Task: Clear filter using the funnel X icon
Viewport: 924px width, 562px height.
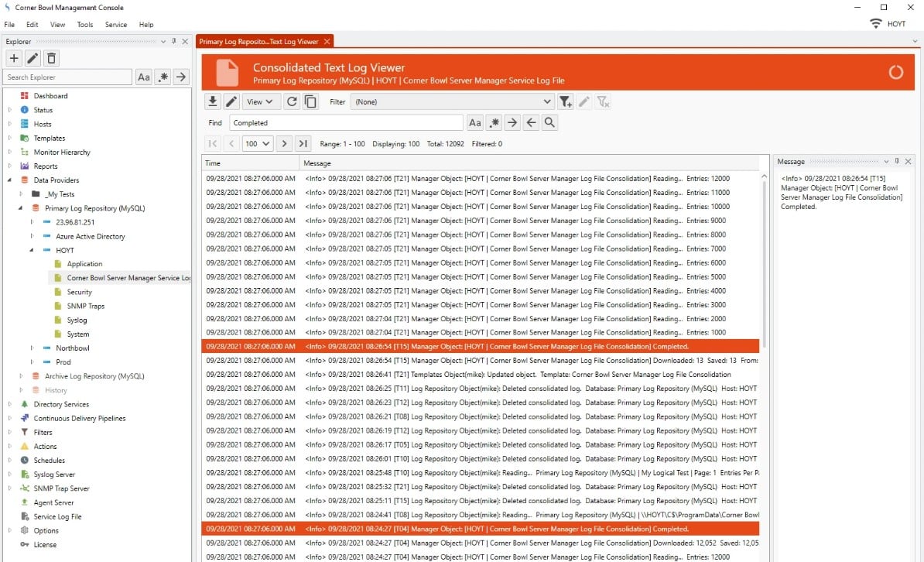Action: click(x=603, y=101)
